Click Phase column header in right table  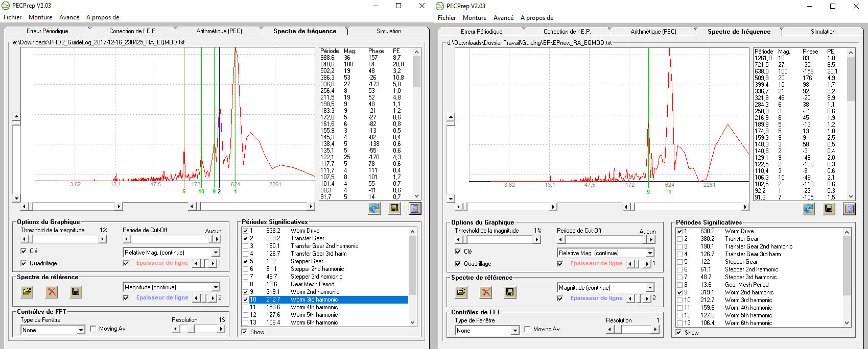(810, 52)
